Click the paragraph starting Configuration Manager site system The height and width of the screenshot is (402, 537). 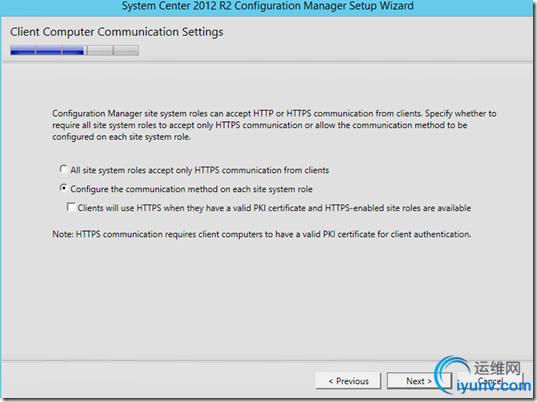click(274, 125)
